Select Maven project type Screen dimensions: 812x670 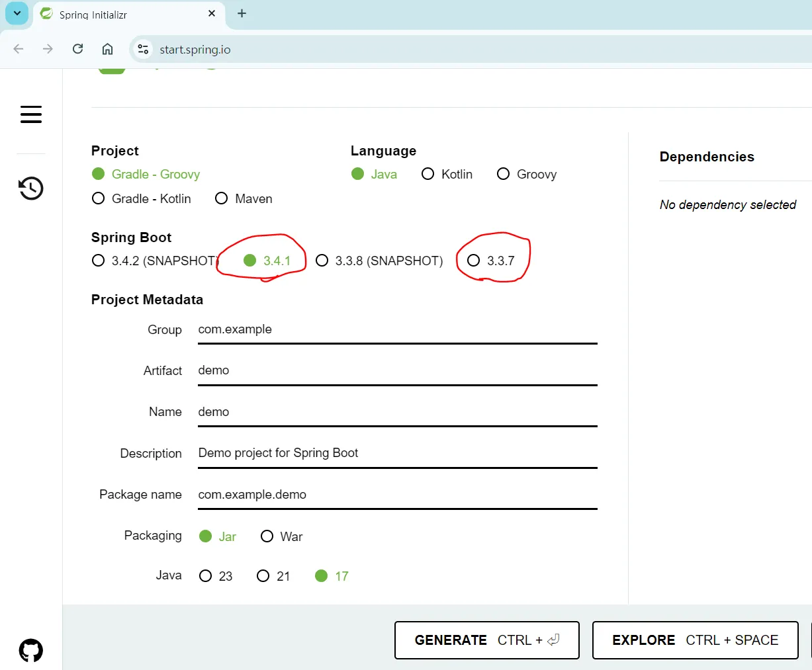pyautogui.click(x=244, y=198)
